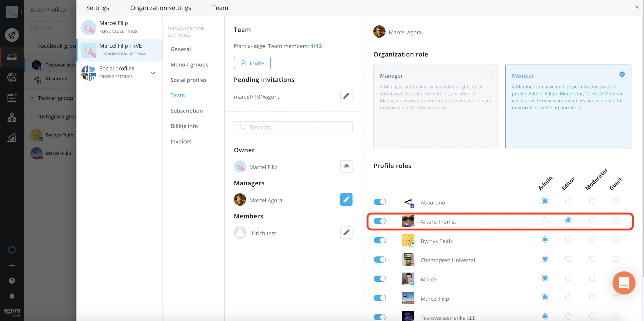Select Moderator role for Arturo Trbmst
Viewport: 644px width, 321px height.
pyautogui.click(x=592, y=220)
